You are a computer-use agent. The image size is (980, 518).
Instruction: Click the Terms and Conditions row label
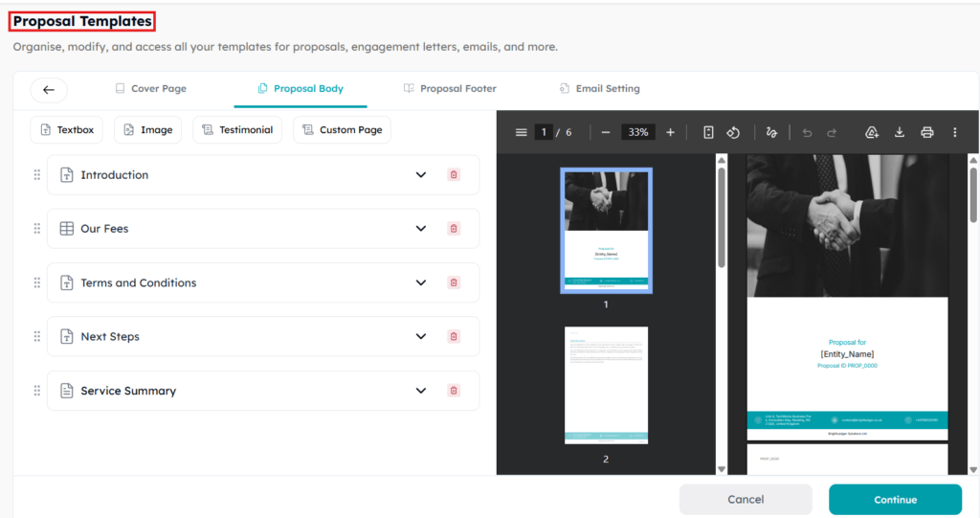tap(138, 282)
